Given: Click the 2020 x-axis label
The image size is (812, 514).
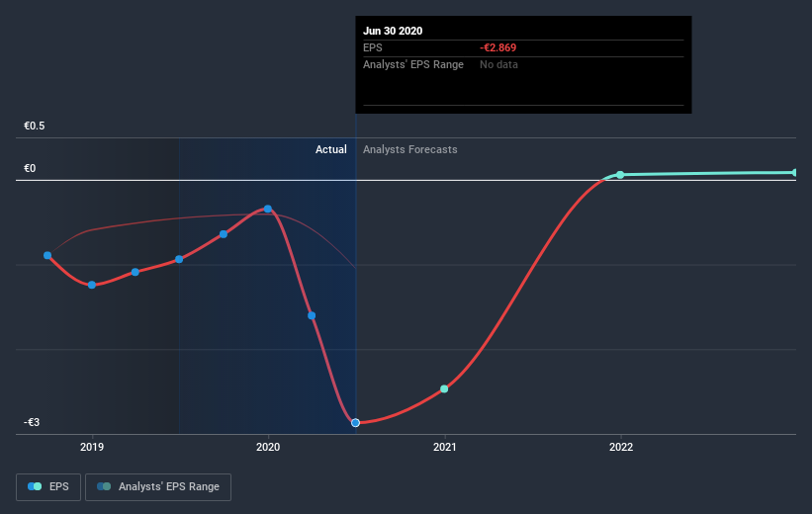Looking at the screenshot, I should 268,447.
